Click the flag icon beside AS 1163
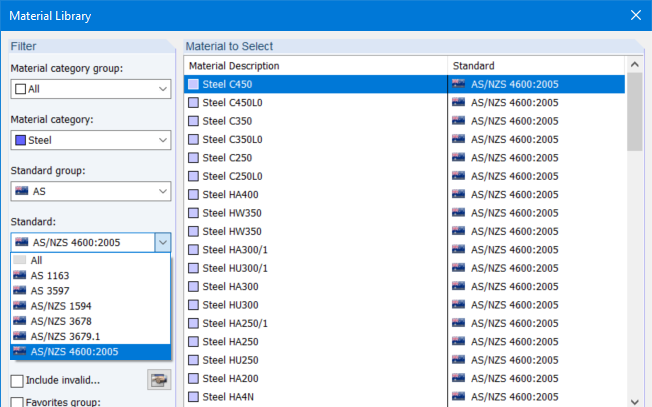 (x=20, y=275)
